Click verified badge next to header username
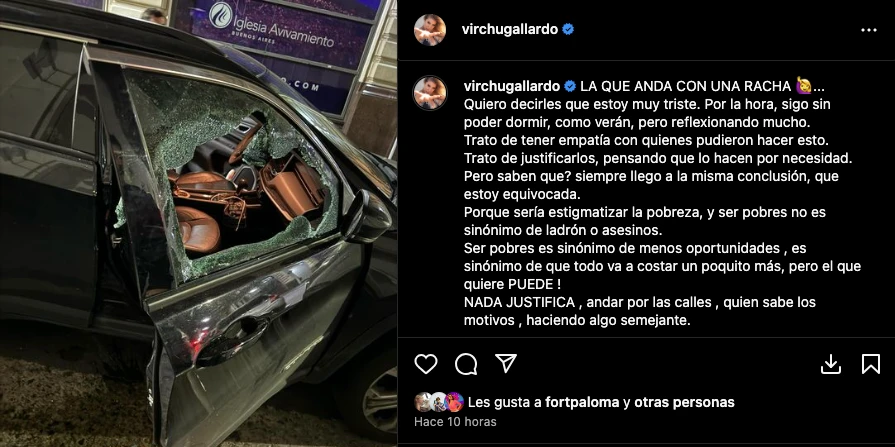 point(568,29)
